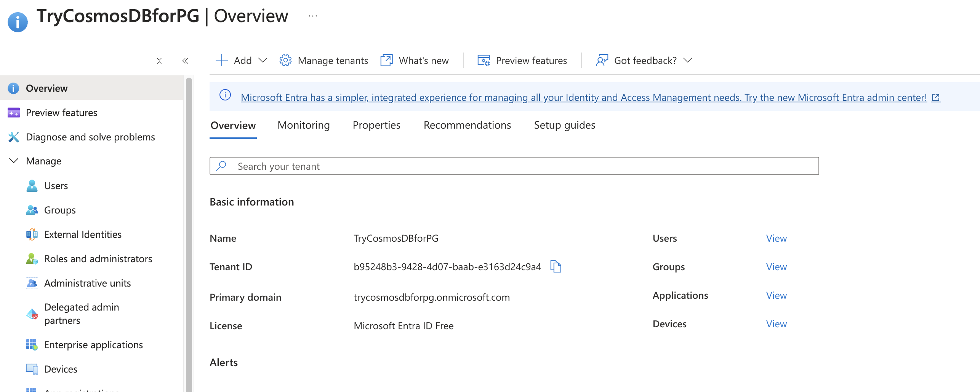Select the Overview tab
Screen dimensions: 980x392
(x=233, y=125)
